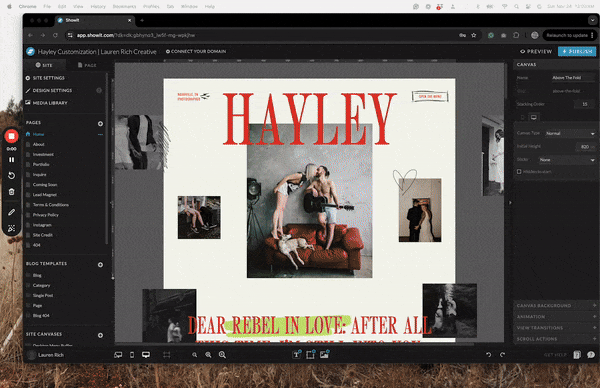Viewport: 600px width, 388px height.
Task: Publish the site
Action: (x=577, y=51)
